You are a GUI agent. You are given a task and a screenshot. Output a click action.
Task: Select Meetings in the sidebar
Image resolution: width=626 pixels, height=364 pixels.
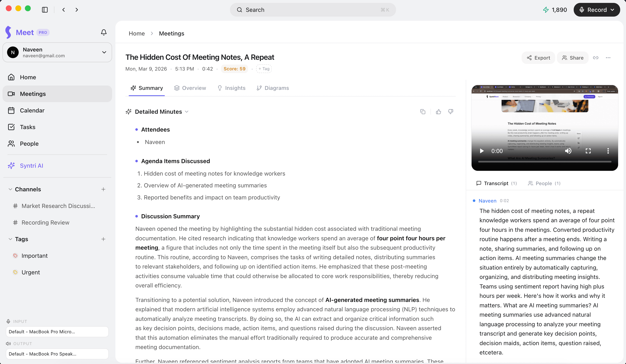(x=57, y=94)
